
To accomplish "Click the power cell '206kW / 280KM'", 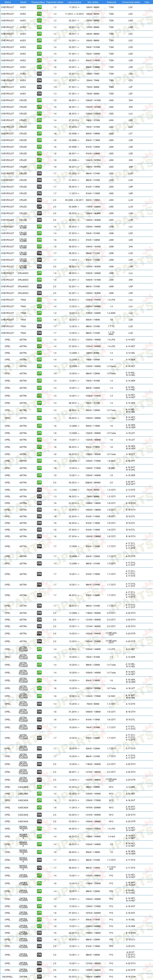I will pyautogui.click(x=93, y=482).
